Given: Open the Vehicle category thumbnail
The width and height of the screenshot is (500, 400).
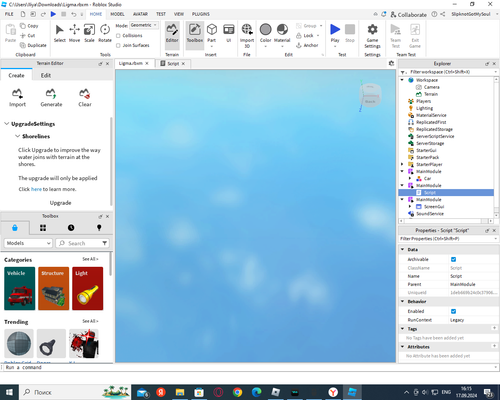Looking at the screenshot, I should click(x=20, y=288).
